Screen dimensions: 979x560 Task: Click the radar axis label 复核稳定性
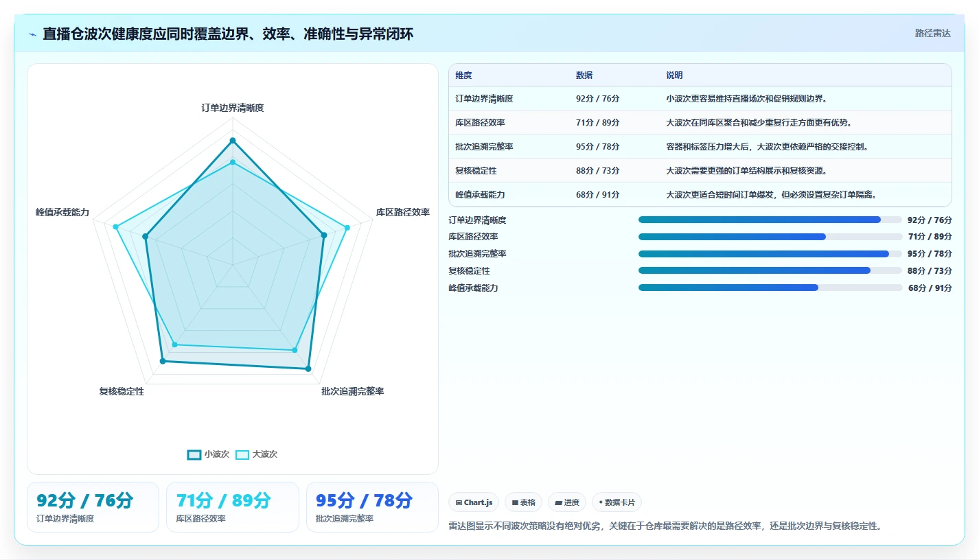coord(122,391)
